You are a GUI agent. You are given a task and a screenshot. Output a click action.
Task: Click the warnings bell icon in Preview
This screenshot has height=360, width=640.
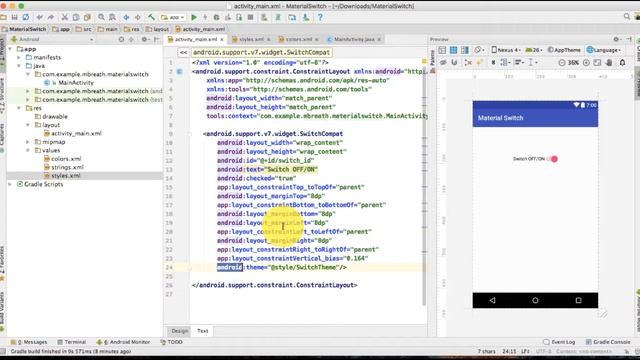point(622,62)
